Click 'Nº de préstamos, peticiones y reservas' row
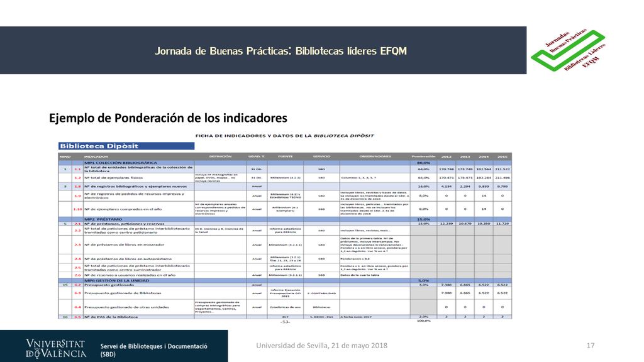The height and width of the screenshot is (362, 644). tap(285, 224)
